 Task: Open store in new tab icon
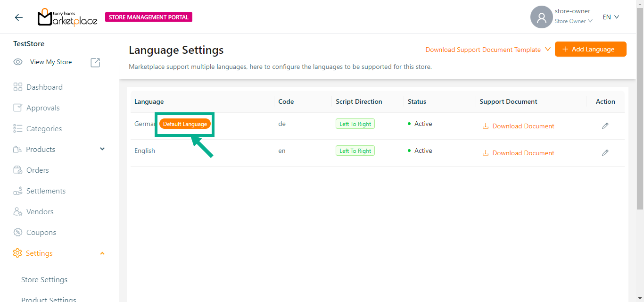point(95,62)
